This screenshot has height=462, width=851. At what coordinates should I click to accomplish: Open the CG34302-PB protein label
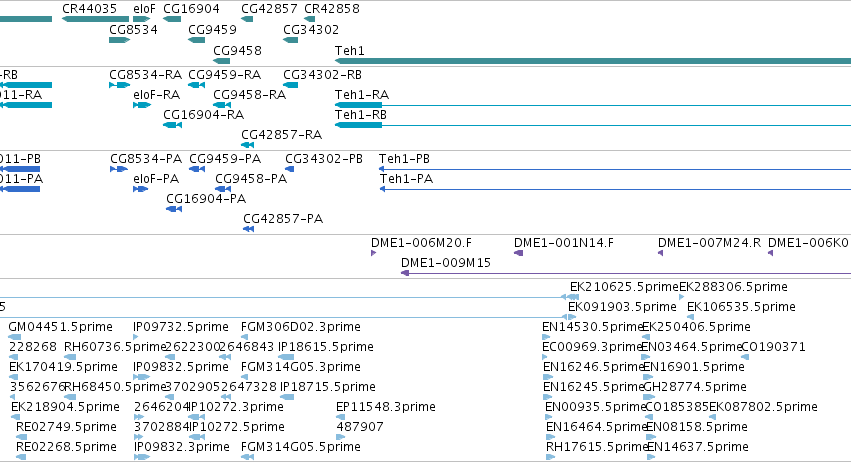tap(324, 159)
